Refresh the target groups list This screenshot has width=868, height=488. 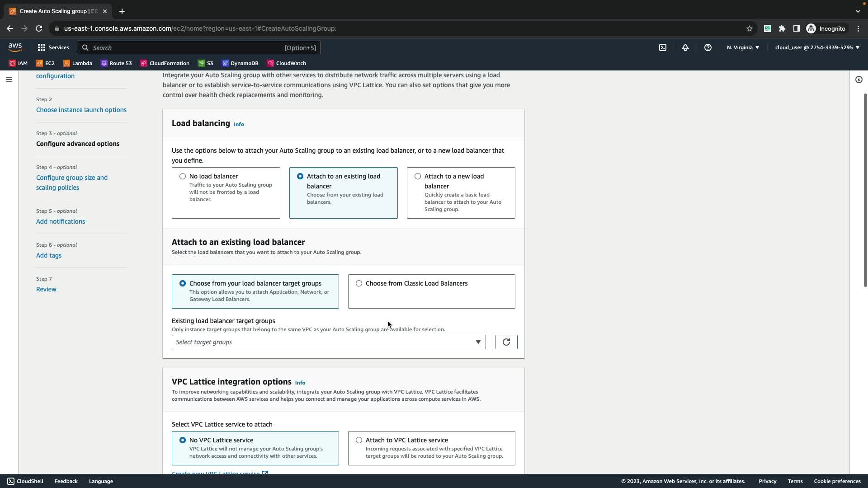tap(506, 342)
